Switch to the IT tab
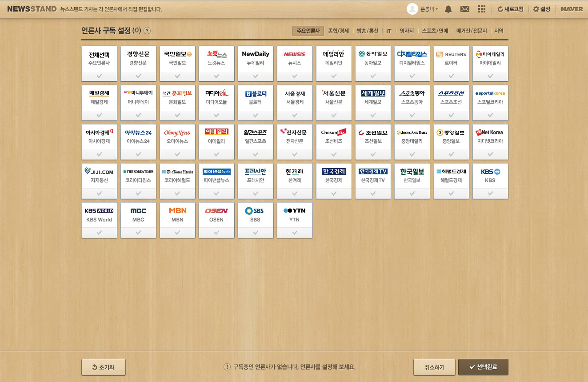The width and height of the screenshot is (588, 382). click(x=389, y=31)
